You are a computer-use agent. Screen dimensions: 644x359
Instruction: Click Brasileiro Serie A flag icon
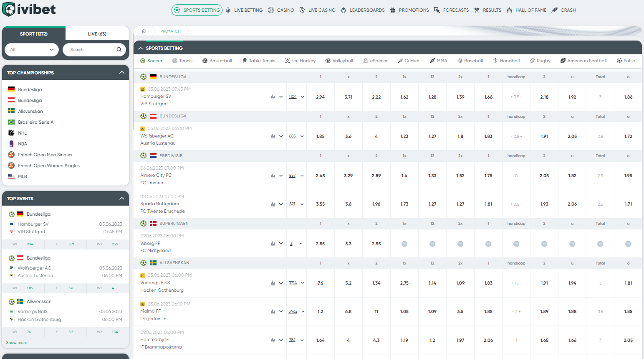11,122
